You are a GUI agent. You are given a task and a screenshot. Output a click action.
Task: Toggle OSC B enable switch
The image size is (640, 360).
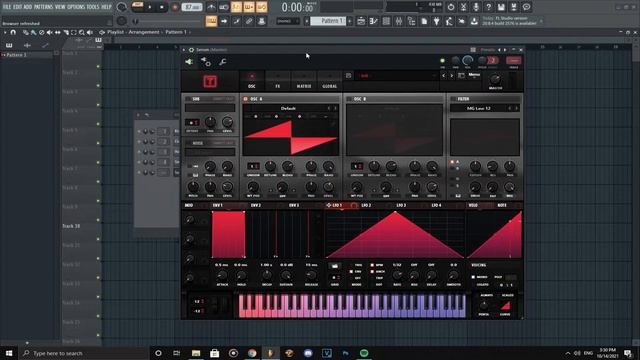tap(349, 99)
